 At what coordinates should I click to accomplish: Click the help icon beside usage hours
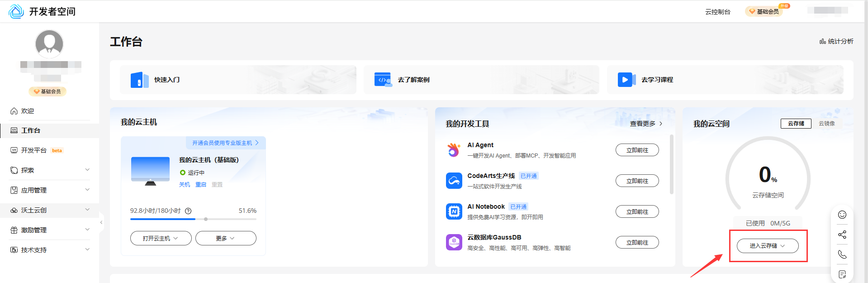[x=188, y=211]
